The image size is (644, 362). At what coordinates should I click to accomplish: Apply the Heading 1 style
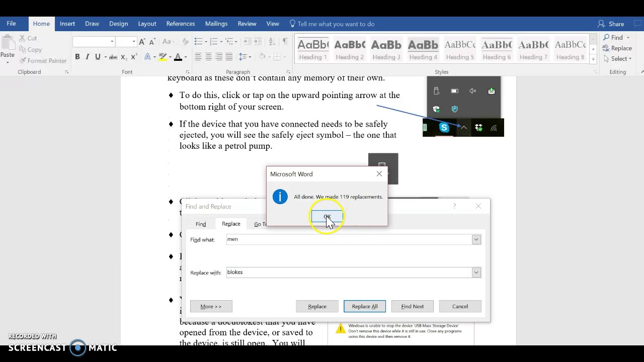click(313, 49)
